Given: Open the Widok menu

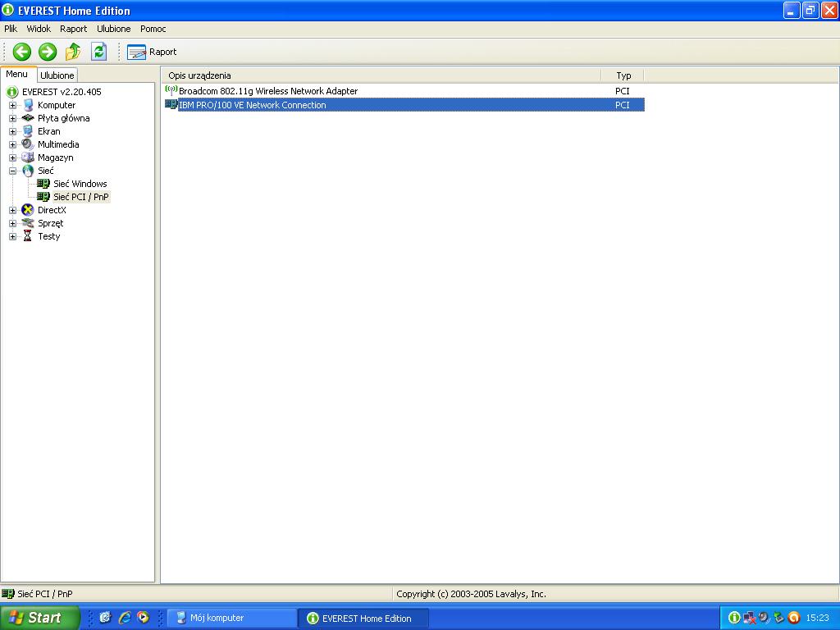Looking at the screenshot, I should coord(39,29).
